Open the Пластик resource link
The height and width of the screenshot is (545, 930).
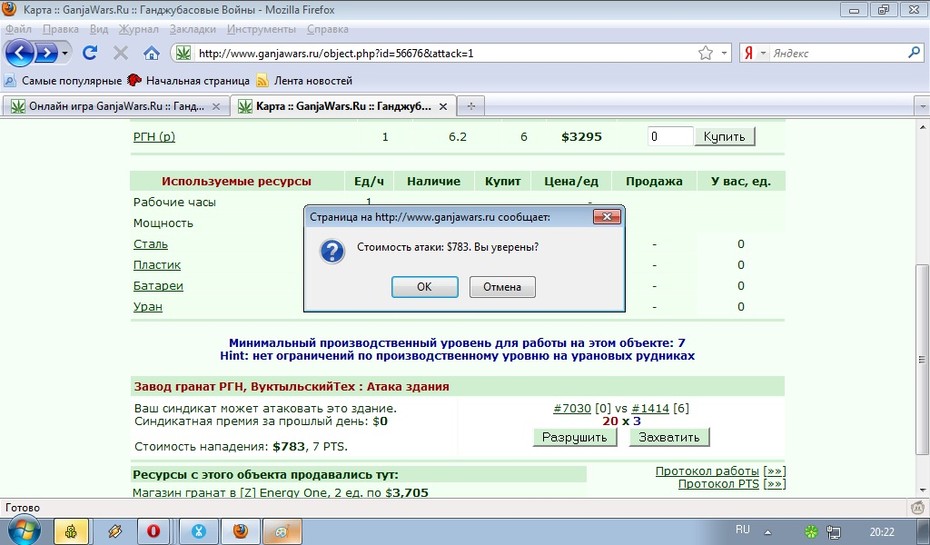[x=157, y=265]
